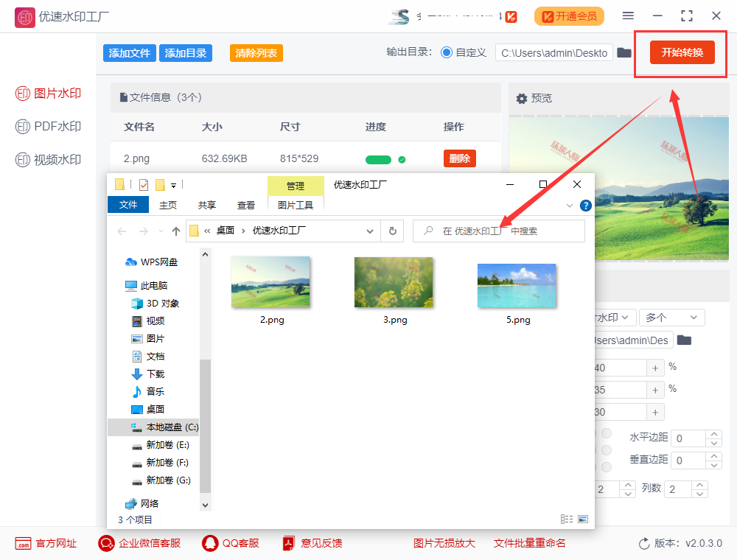Increase the value 35 with plus button

[x=655, y=390]
